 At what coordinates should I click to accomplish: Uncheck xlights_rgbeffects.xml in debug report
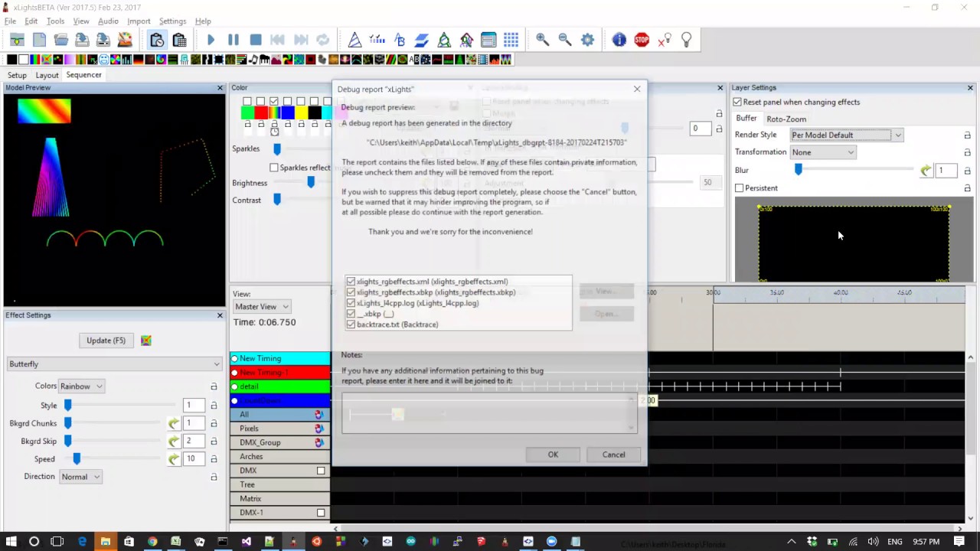pyautogui.click(x=351, y=282)
